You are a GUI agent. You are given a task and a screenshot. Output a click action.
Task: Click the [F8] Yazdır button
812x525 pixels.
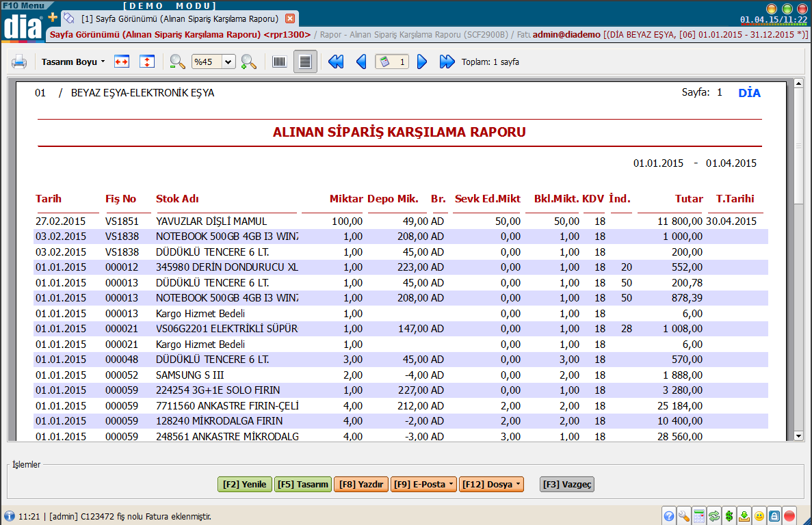(361, 484)
